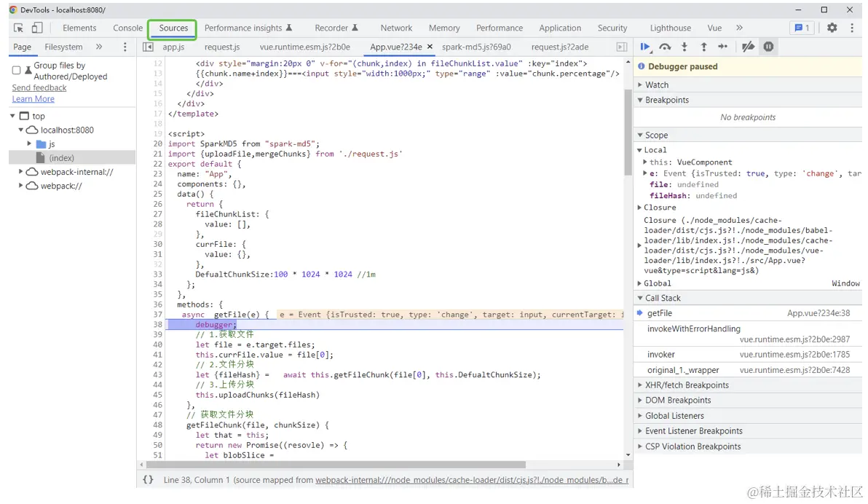Open the Lighthouse tab
This screenshot has height=504, width=868.
coord(671,28)
